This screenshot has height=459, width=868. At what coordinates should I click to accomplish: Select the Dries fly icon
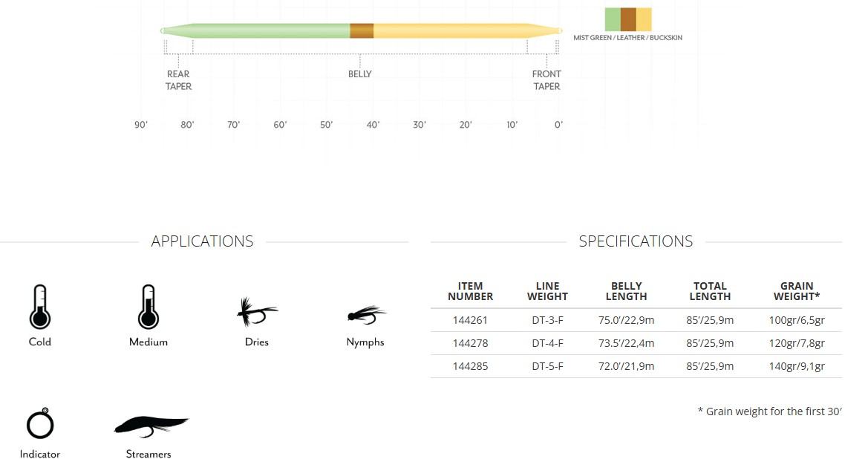[256, 313]
